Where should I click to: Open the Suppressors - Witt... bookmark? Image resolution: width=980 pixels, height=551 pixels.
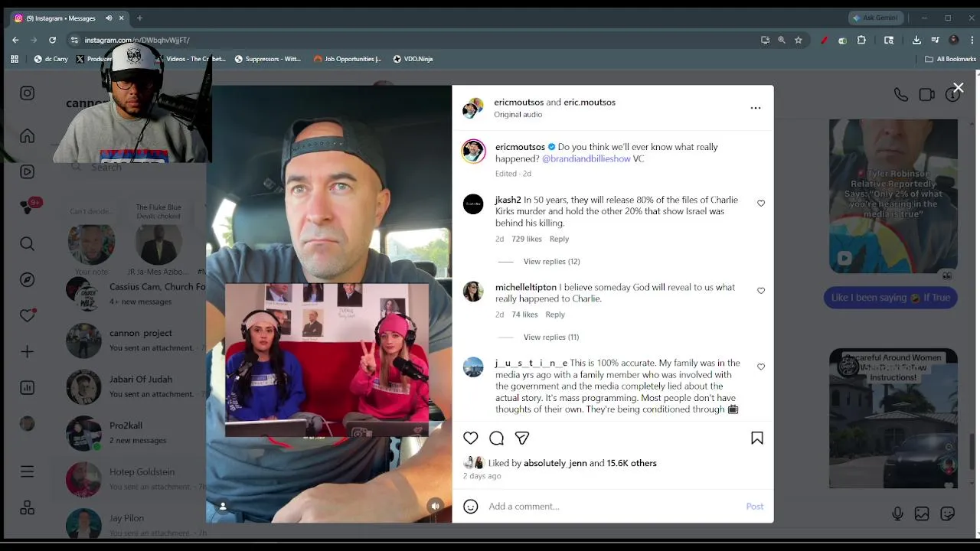pyautogui.click(x=268, y=59)
